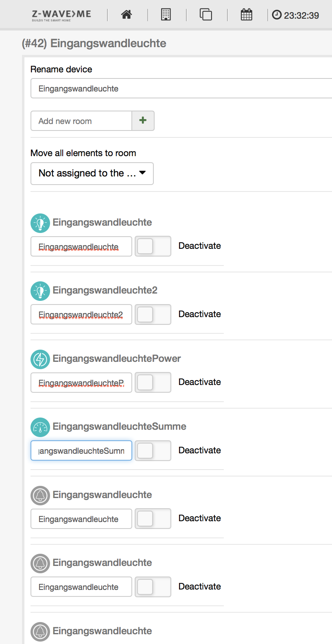Edit the Eingangswandleuchte2 element name field

(81, 314)
